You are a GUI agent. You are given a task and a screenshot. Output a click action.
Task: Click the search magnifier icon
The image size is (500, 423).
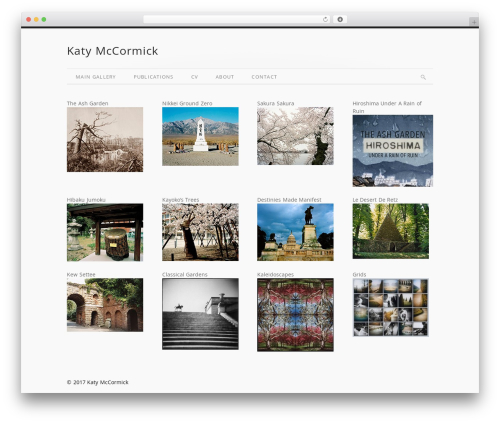423,77
